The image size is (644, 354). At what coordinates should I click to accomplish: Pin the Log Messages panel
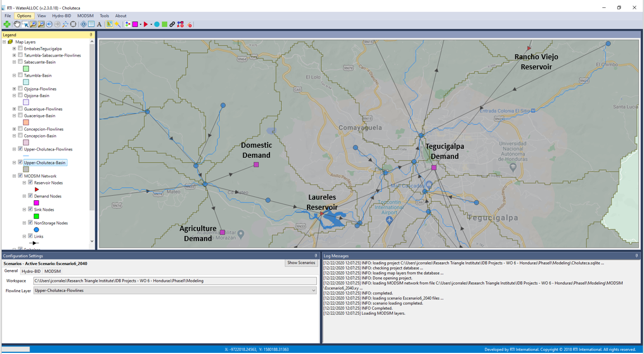tap(637, 256)
